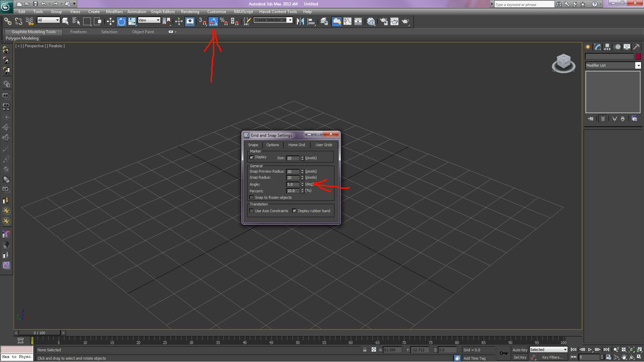The width and height of the screenshot is (644, 362).
Task: Toggle Percent Snap button
Action: pos(224,21)
